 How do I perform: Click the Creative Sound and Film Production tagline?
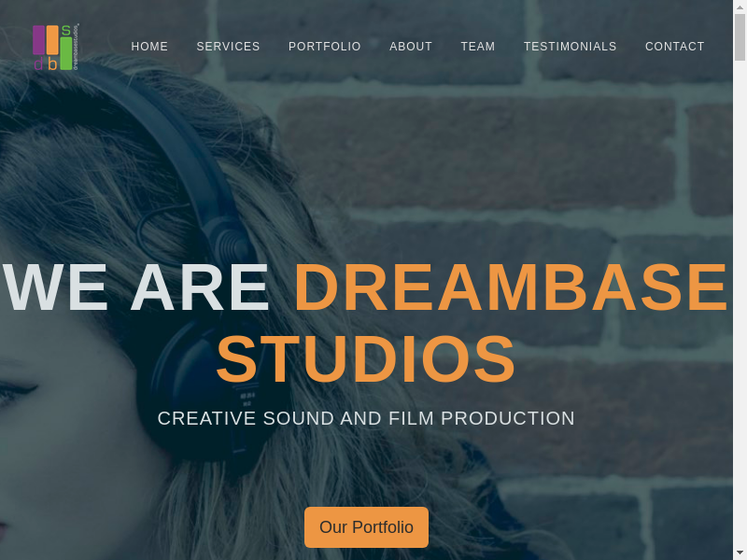pyautogui.click(x=366, y=418)
